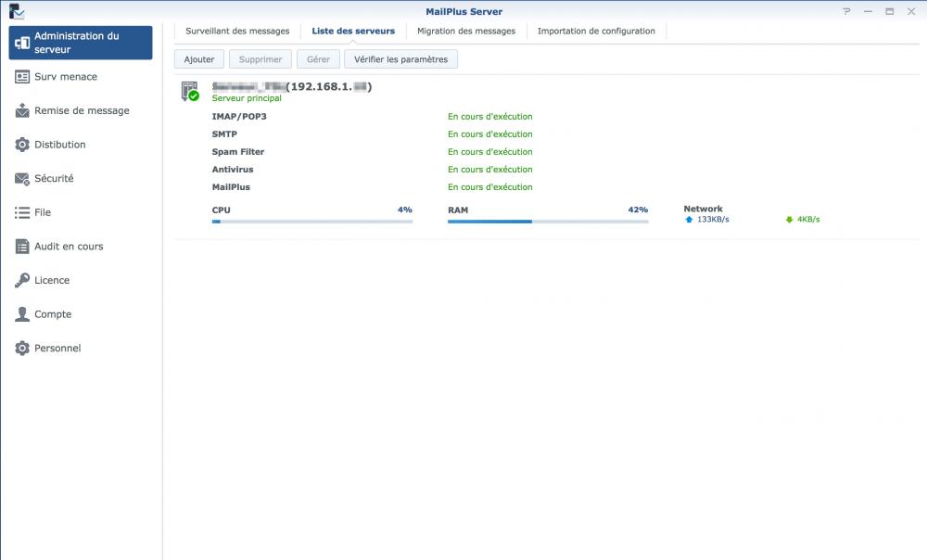Select the server name with IP 192.168.1

pyautogui.click(x=292, y=87)
